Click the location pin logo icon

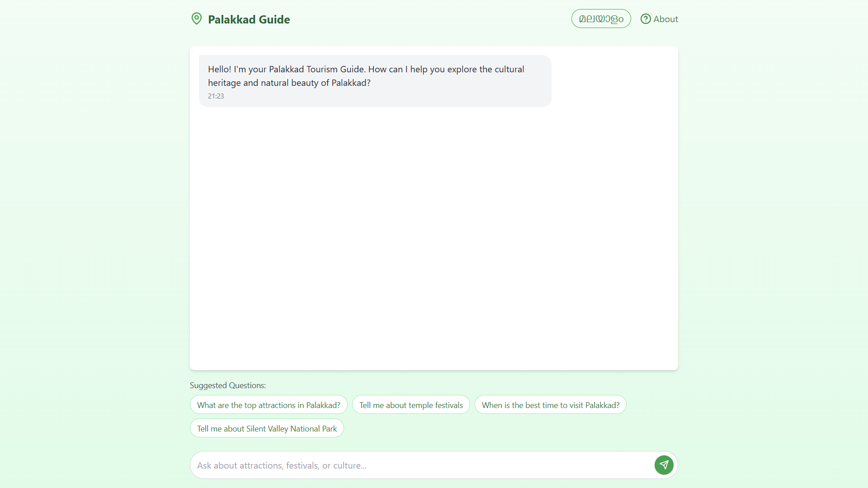[x=197, y=19]
